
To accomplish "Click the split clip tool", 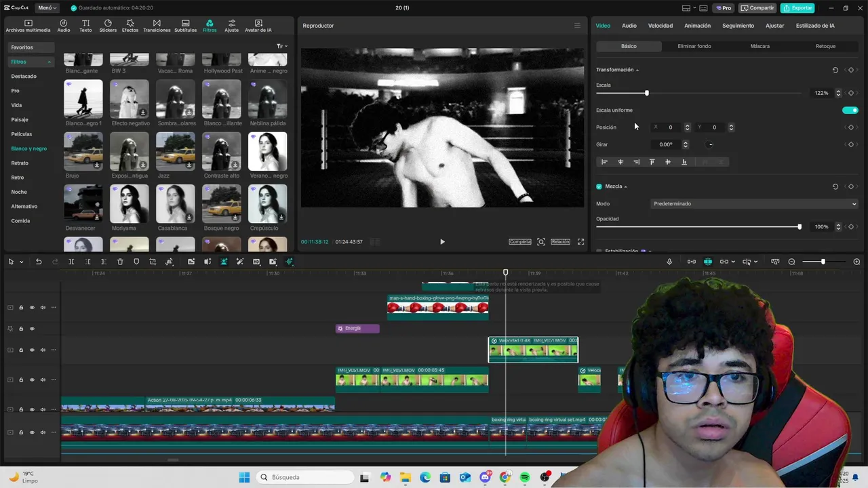I will 71,262.
